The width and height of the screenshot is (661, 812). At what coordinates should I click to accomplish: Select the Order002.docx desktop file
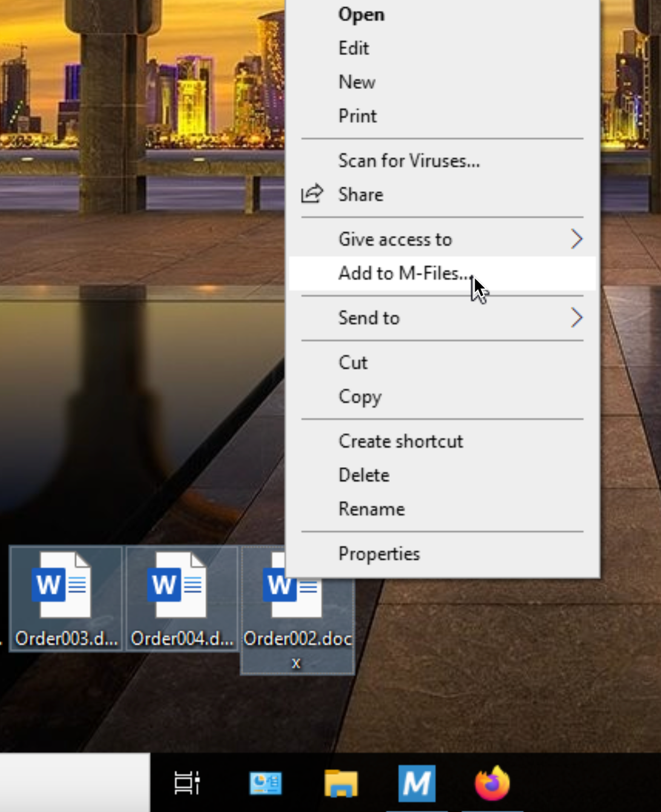pyautogui.click(x=297, y=626)
